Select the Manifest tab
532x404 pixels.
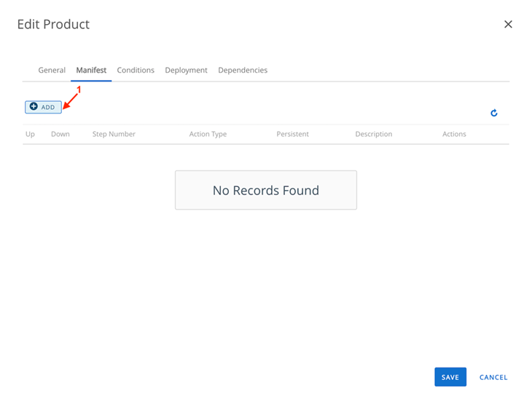point(91,70)
